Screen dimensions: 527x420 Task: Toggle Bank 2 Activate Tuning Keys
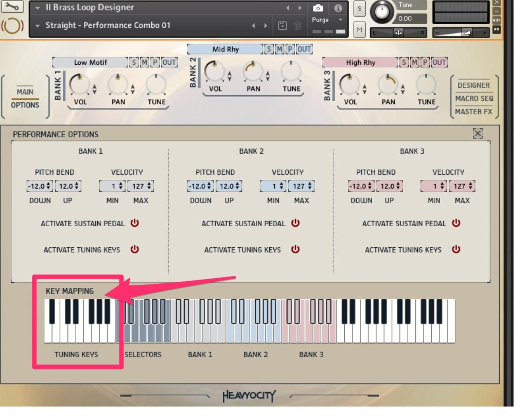tap(295, 249)
